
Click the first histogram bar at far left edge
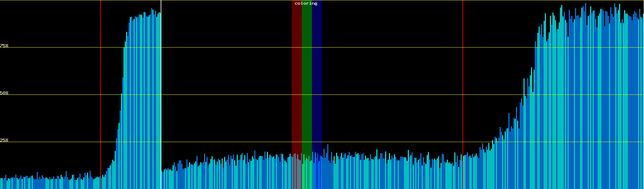(x=1, y=184)
